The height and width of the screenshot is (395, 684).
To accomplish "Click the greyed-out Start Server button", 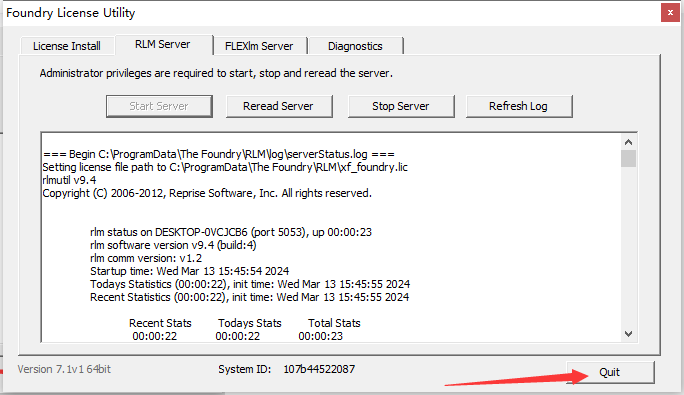I will pos(159,106).
